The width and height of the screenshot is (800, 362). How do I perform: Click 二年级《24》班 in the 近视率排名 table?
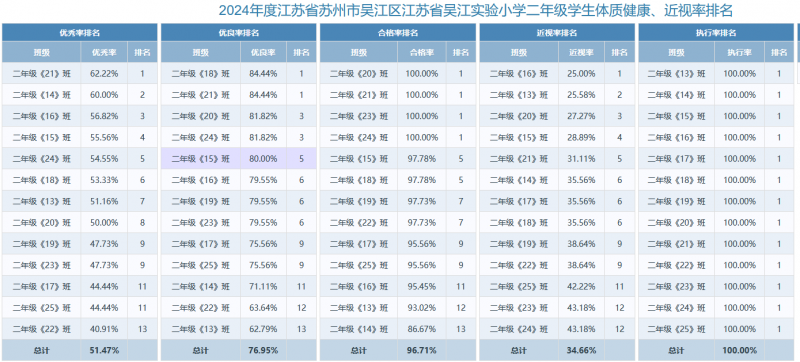point(519,329)
